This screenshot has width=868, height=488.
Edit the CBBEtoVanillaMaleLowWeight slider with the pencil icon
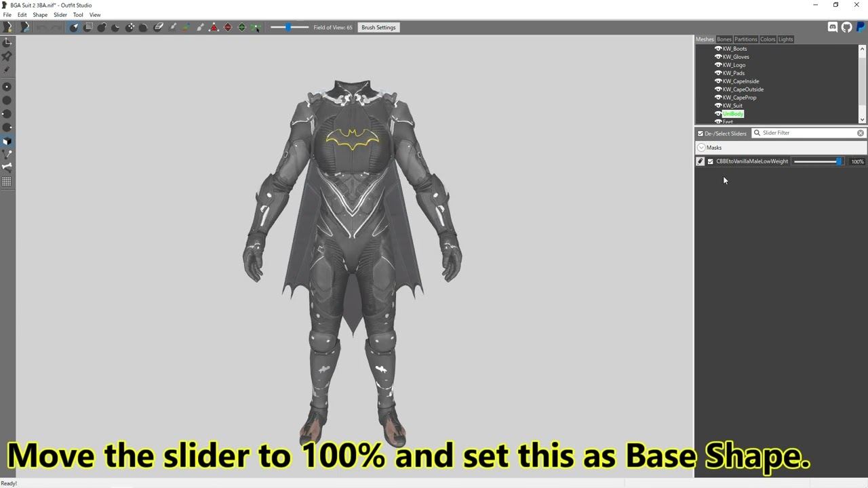pos(701,161)
